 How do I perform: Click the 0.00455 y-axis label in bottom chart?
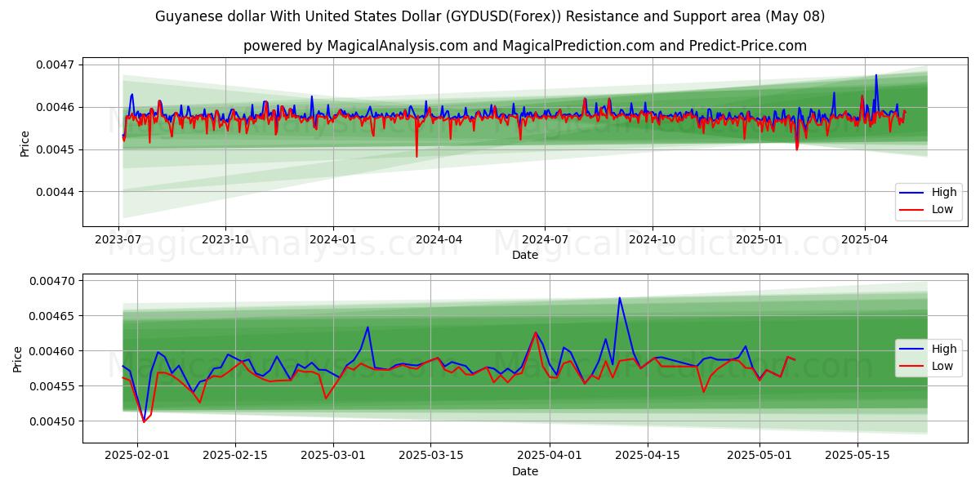pos(52,386)
